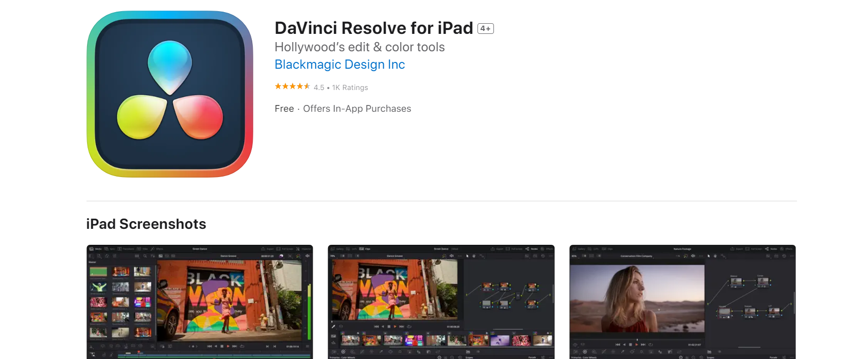Open the second screenshot with clip timeline
The height and width of the screenshot is (359, 868).
pyautogui.click(x=441, y=302)
